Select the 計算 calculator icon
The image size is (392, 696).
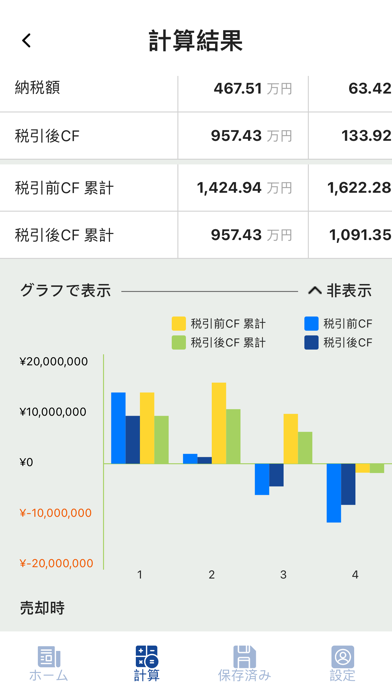coord(147,656)
